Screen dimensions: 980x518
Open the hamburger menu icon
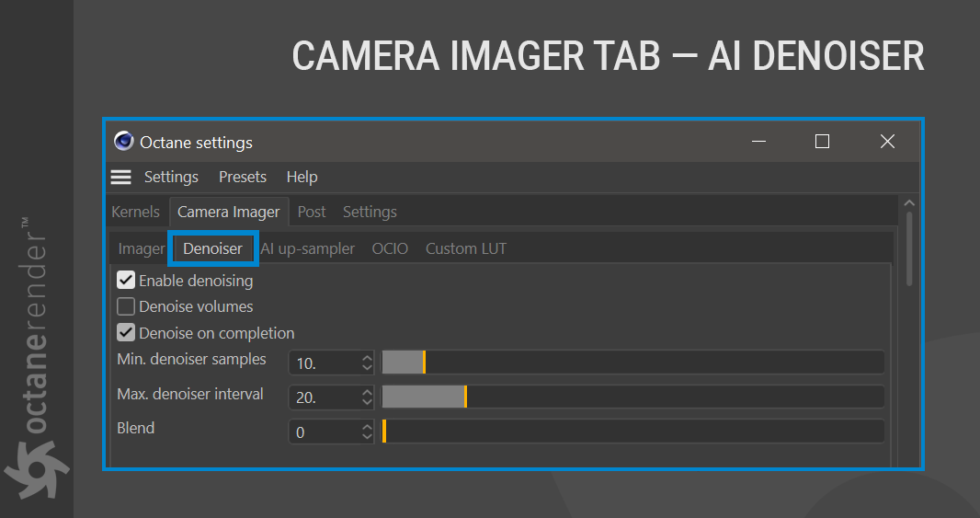[120, 177]
